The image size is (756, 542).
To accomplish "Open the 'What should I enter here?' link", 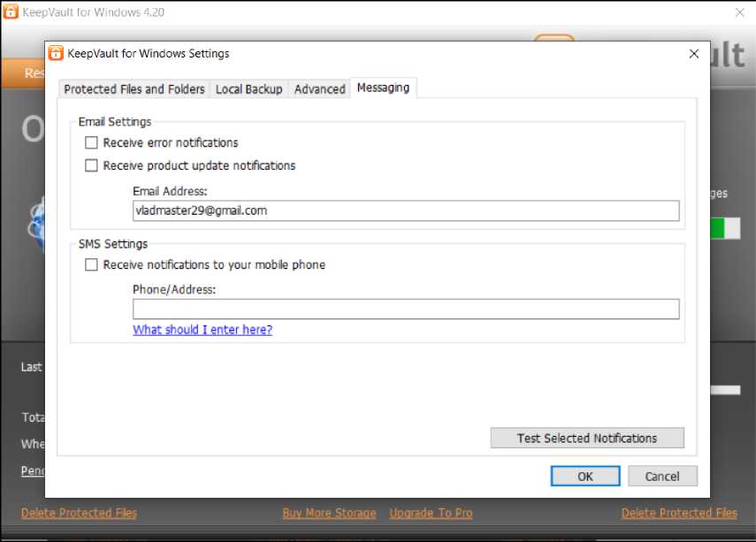I will click(x=202, y=330).
